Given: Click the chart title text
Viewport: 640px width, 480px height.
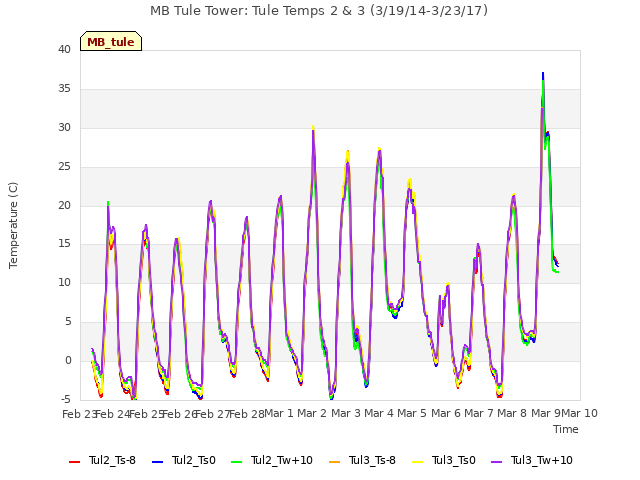Looking at the screenshot, I should coord(319,11).
